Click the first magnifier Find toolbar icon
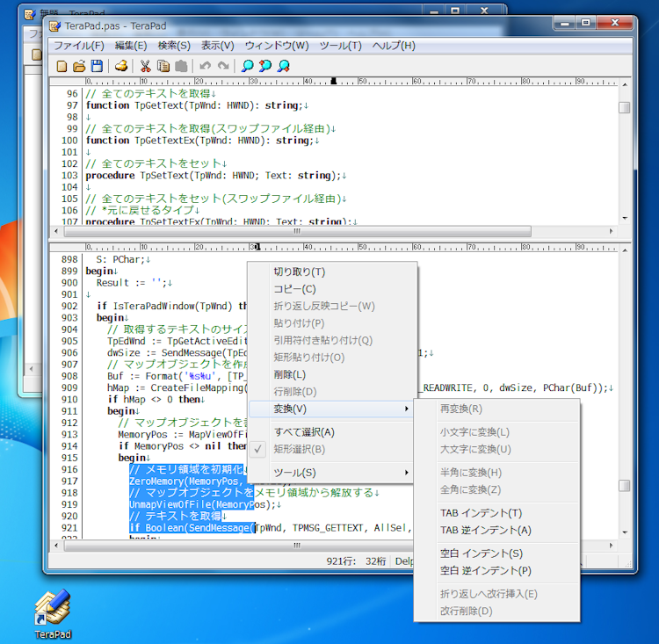 (x=248, y=66)
